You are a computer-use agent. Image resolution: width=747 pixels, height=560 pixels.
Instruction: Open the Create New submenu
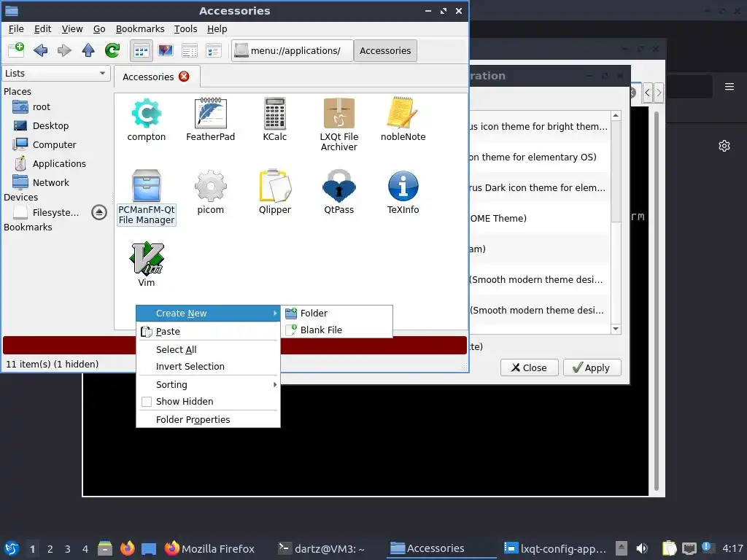pos(208,314)
